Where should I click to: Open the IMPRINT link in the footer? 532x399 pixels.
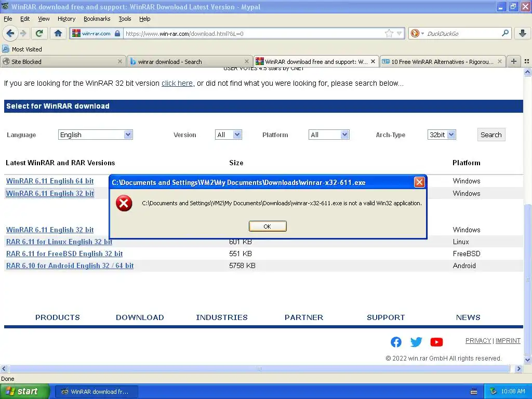(x=508, y=341)
